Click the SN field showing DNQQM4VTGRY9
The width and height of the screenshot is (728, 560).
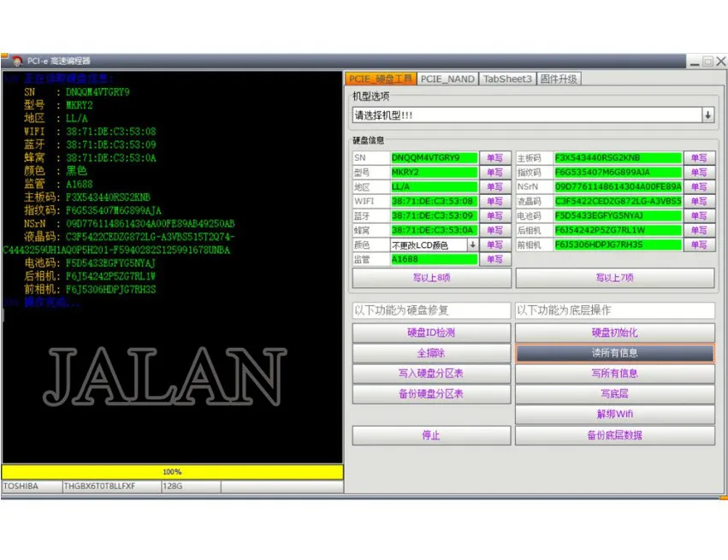434,158
